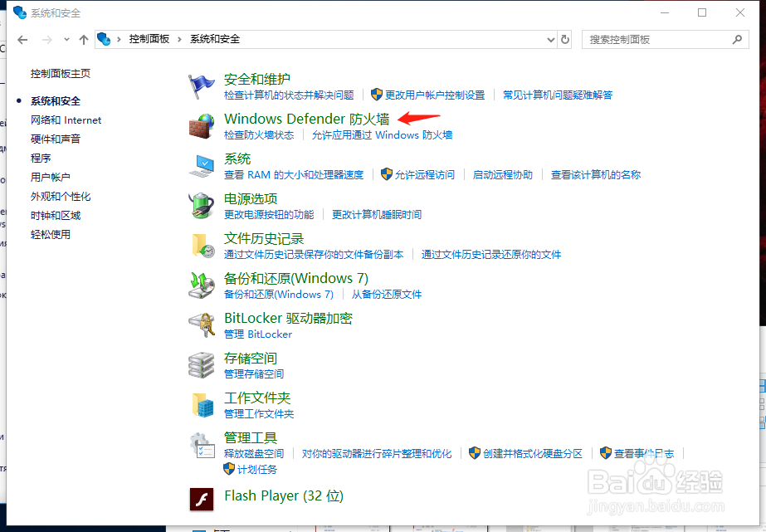Click the 管理工具 gear checklist icon
This screenshot has width=766, height=532.
(x=202, y=445)
